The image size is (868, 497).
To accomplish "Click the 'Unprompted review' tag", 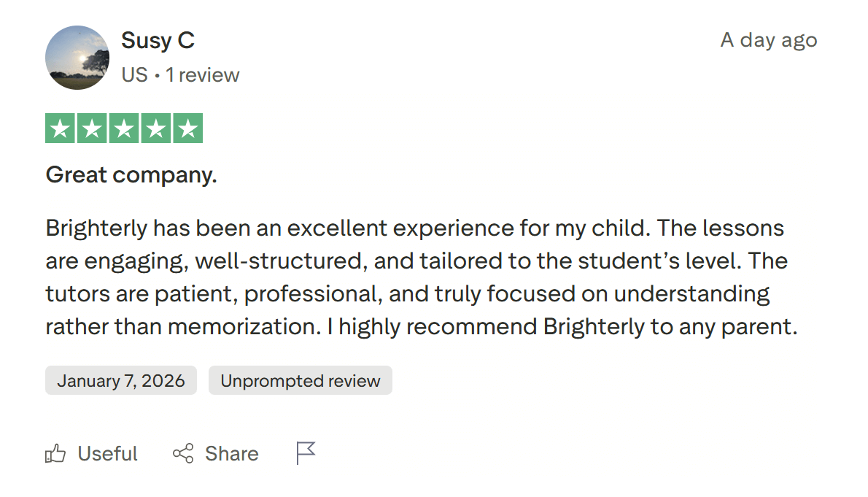I will [300, 380].
